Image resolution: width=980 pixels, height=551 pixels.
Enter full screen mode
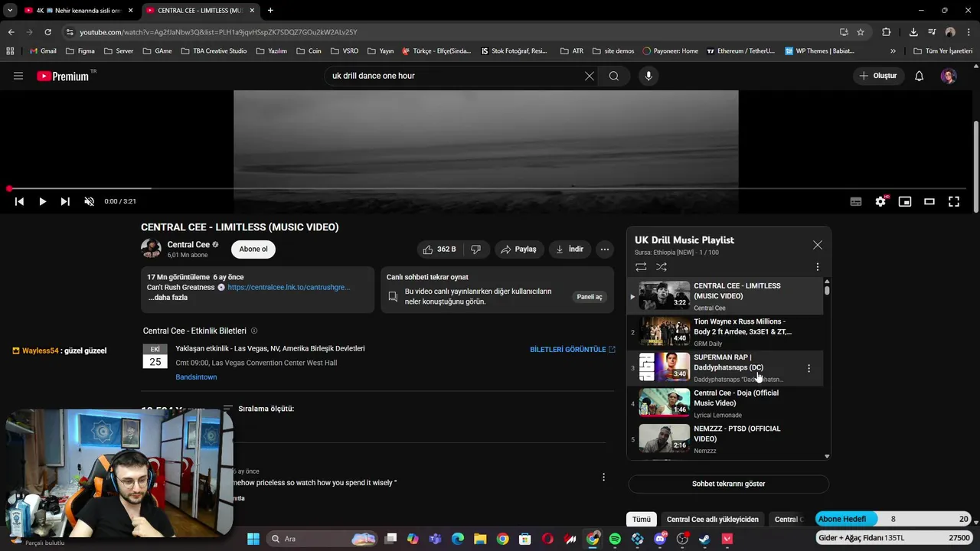pos(954,201)
